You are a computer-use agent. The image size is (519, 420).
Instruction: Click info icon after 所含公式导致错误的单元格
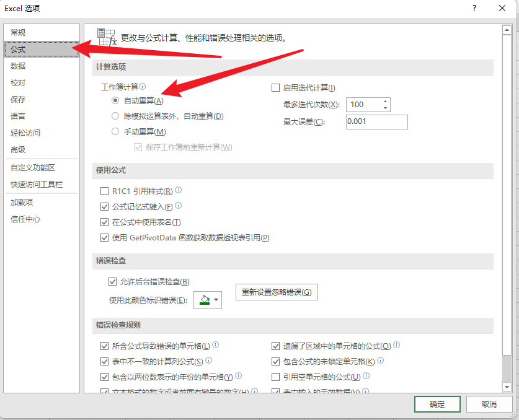(216, 345)
